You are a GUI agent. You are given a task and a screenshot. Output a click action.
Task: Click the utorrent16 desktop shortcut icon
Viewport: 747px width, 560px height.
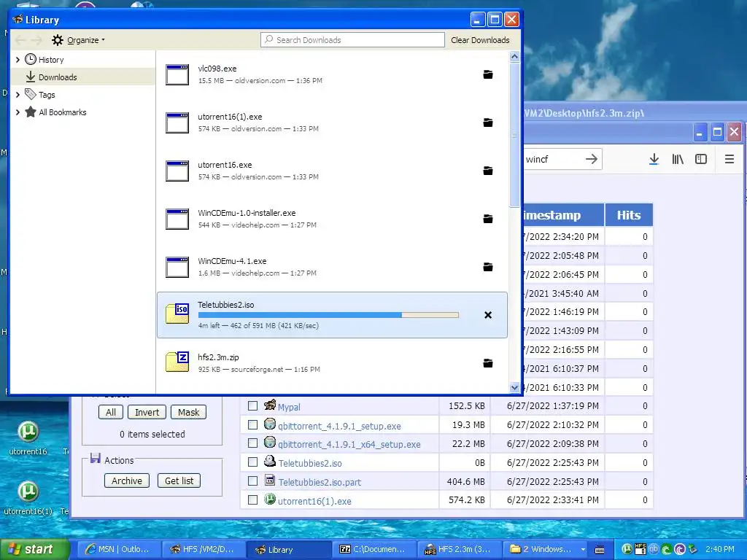point(28,432)
